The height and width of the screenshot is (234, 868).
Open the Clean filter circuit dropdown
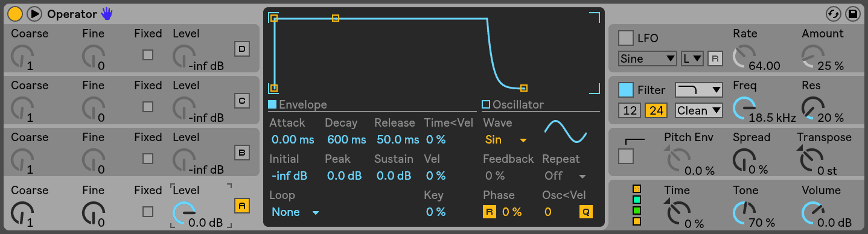699,110
